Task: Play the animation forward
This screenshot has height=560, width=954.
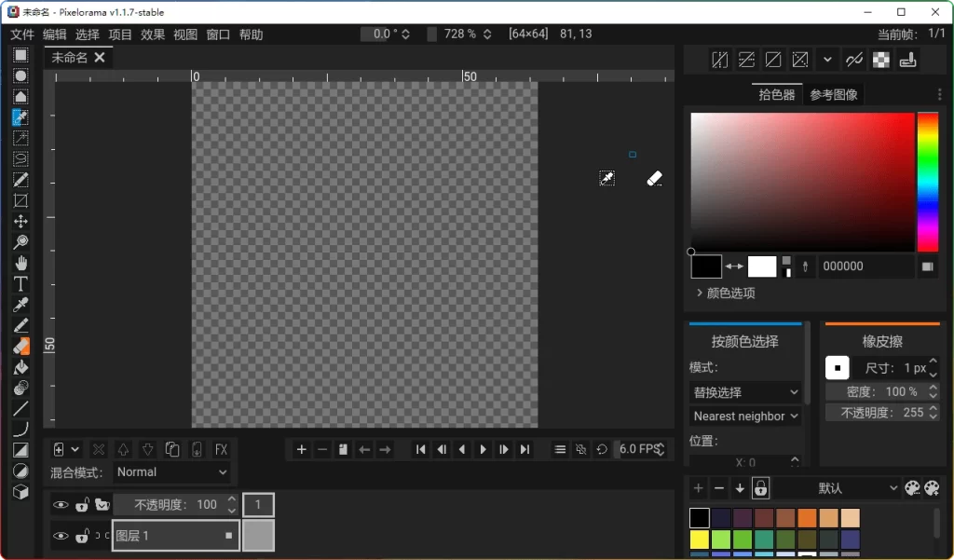Action: click(x=483, y=449)
